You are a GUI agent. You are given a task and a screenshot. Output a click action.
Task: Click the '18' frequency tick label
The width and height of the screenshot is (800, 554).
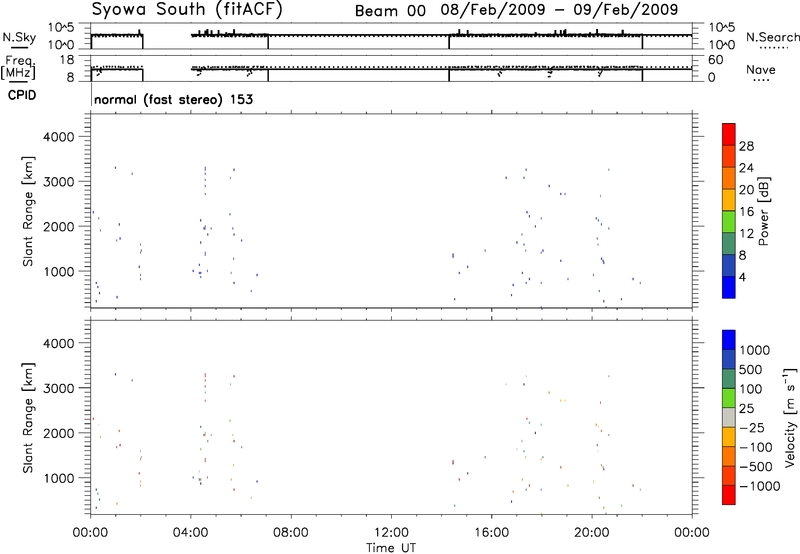click(x=67, y=60)
